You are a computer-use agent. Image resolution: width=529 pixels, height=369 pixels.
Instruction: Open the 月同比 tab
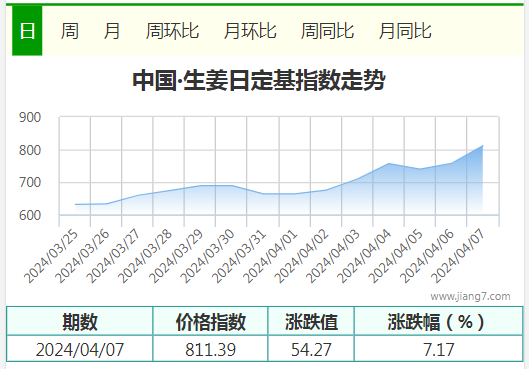click(405, 31)
